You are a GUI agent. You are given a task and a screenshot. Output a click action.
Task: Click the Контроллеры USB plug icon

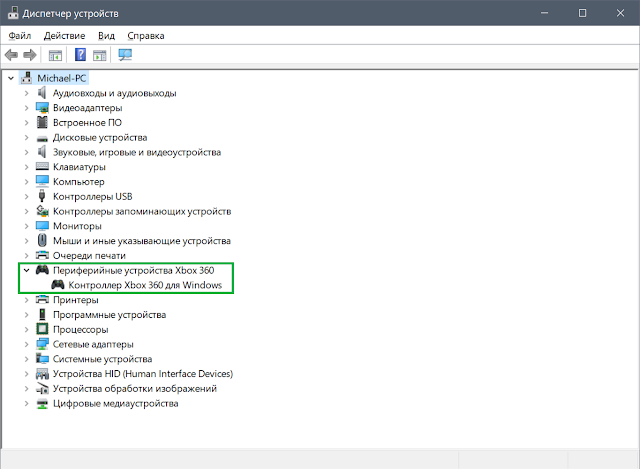pos(42,196)
